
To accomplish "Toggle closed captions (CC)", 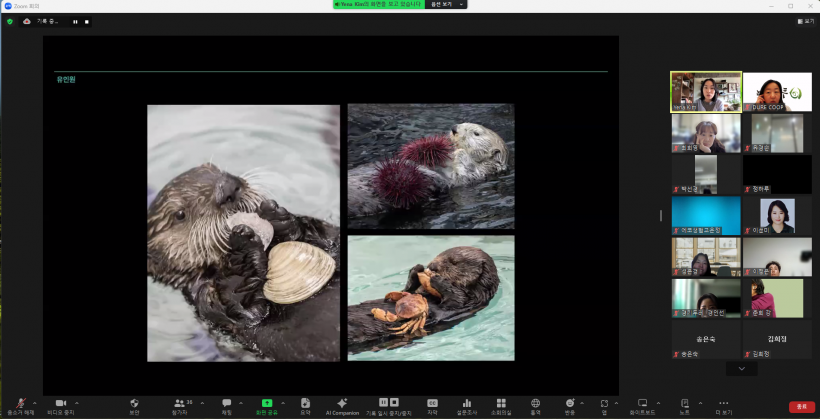I will click(432, 403).
